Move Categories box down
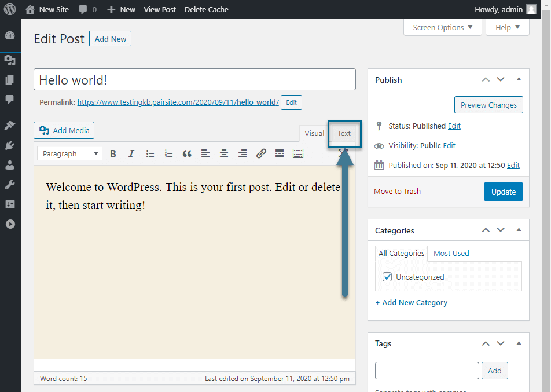 (501, 230)
